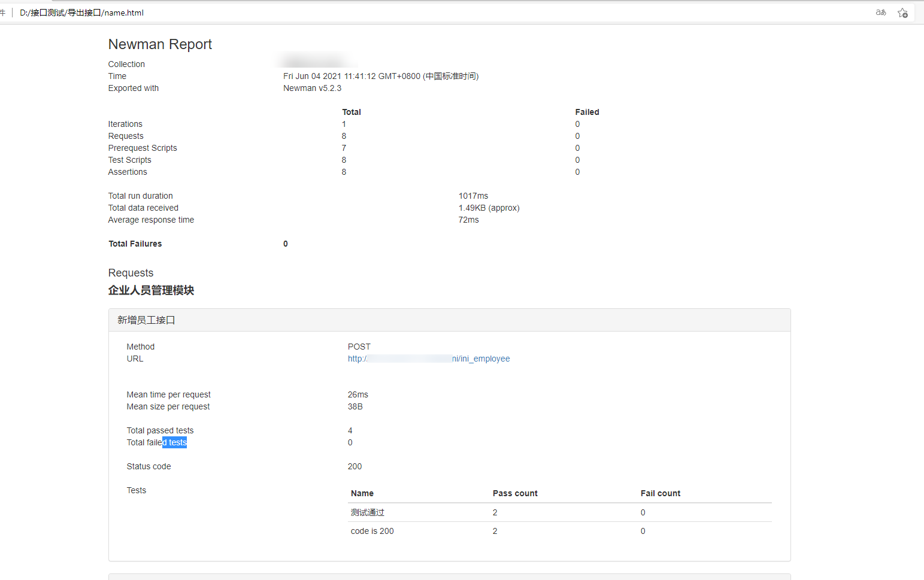
Task: Select the 1.49KB data received value
Action: (x=489, y=208)
